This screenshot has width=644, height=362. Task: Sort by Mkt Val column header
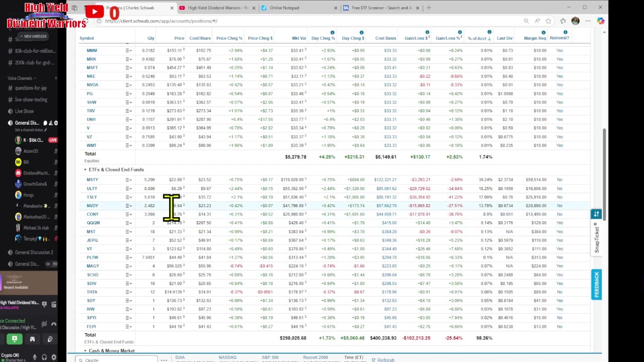point(299,38)
